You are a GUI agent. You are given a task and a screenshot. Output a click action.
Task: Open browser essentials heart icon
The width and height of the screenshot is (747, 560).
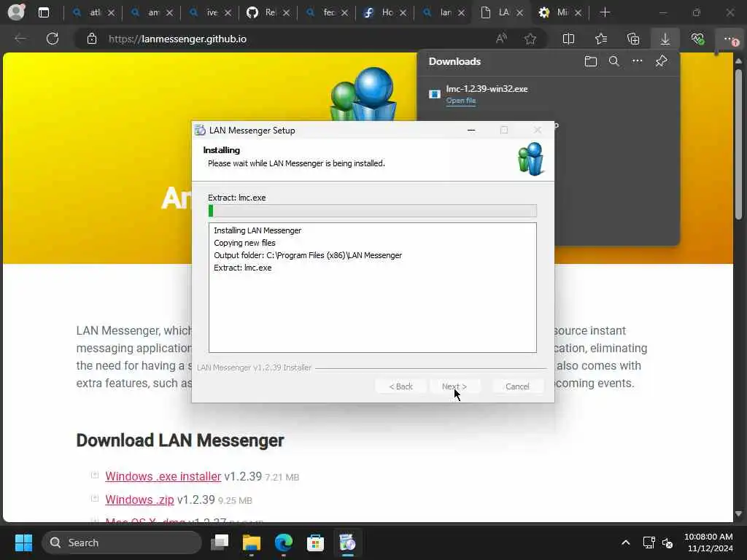coord(697,39)
